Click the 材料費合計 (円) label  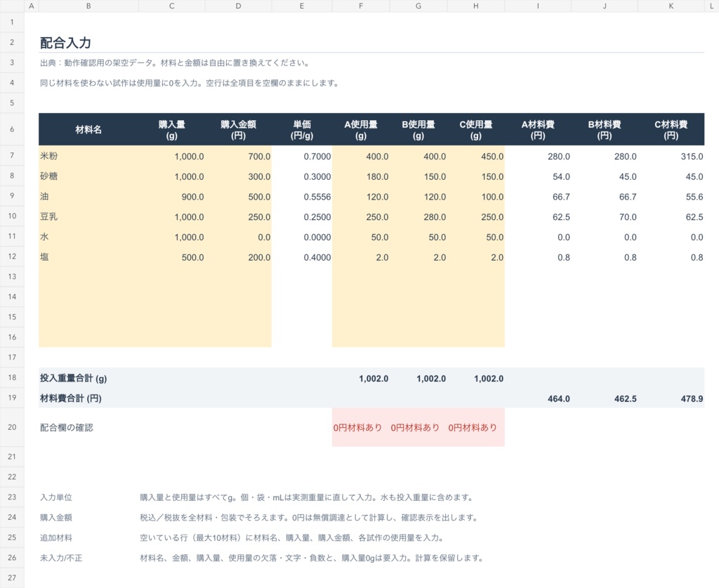point(71,398)
